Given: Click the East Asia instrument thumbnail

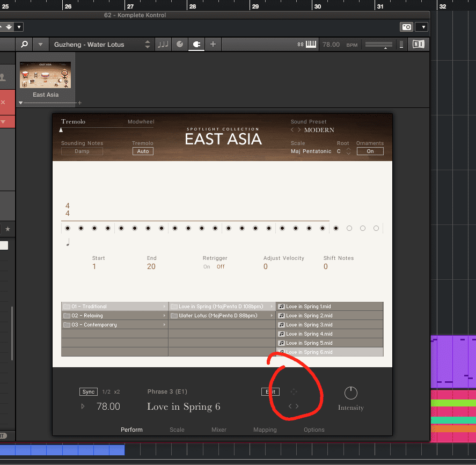Looking at the screenshot, I should 45,75.
